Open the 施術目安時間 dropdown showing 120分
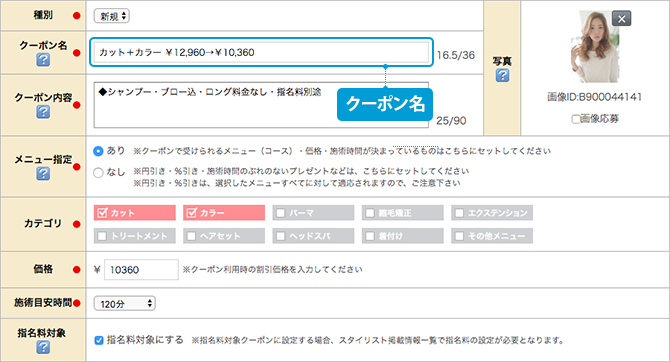 [x=124, y=303]
